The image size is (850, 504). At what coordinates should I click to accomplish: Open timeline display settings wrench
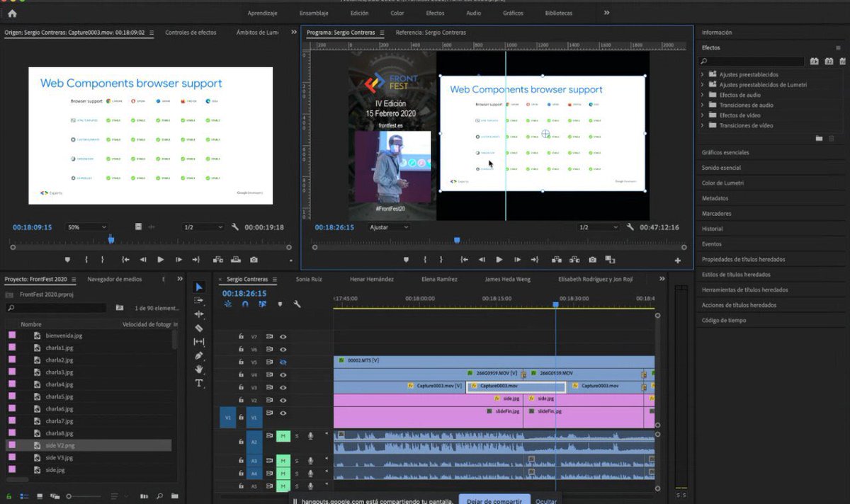tap(297, 304)
